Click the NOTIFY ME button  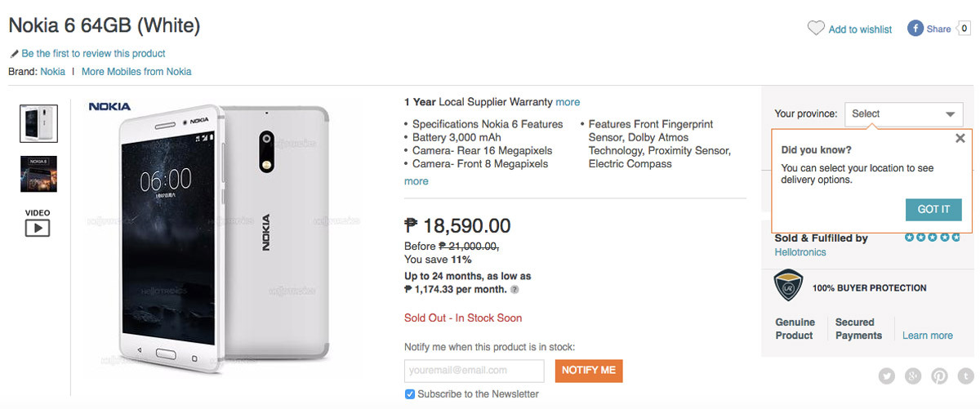click(589, 370)
